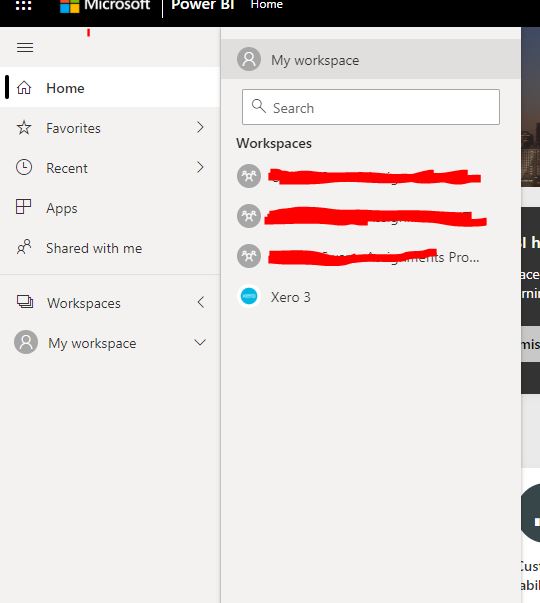This screenshot has height=603, width=540.
Task: Select the first redacted workspace group icon
Action: coord(249,176)
